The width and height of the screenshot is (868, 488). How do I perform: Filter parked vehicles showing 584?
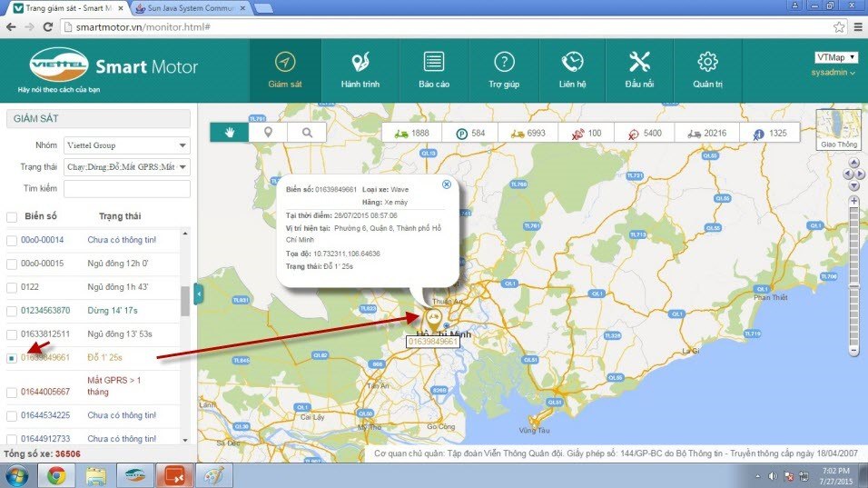coord(470,134)
